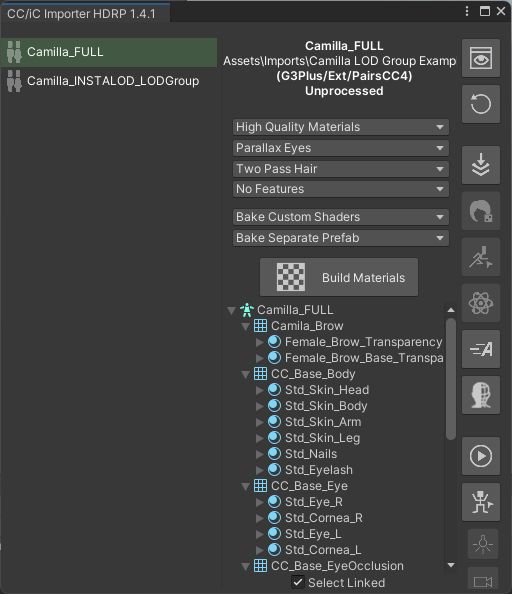Collapse the CC_Base_Eye tree node
The width and height of the screenshot is (512, 594).
tap(245, 486)
